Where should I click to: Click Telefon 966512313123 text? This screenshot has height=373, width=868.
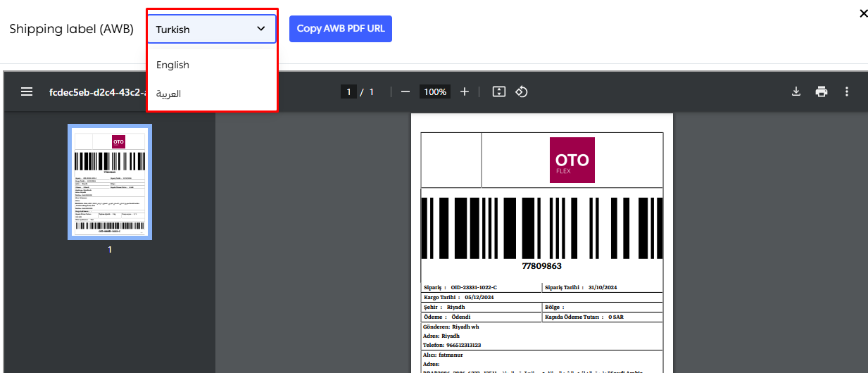click(453, 346)
